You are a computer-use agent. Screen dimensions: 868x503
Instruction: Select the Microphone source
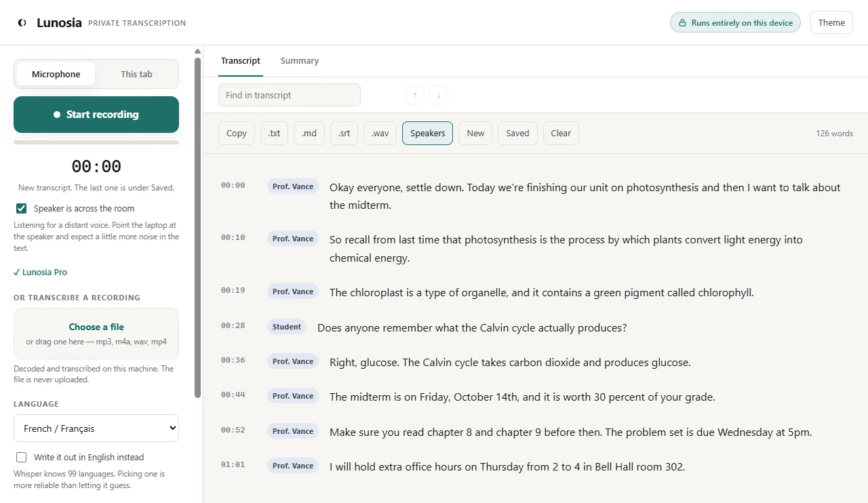coord(56,74)
